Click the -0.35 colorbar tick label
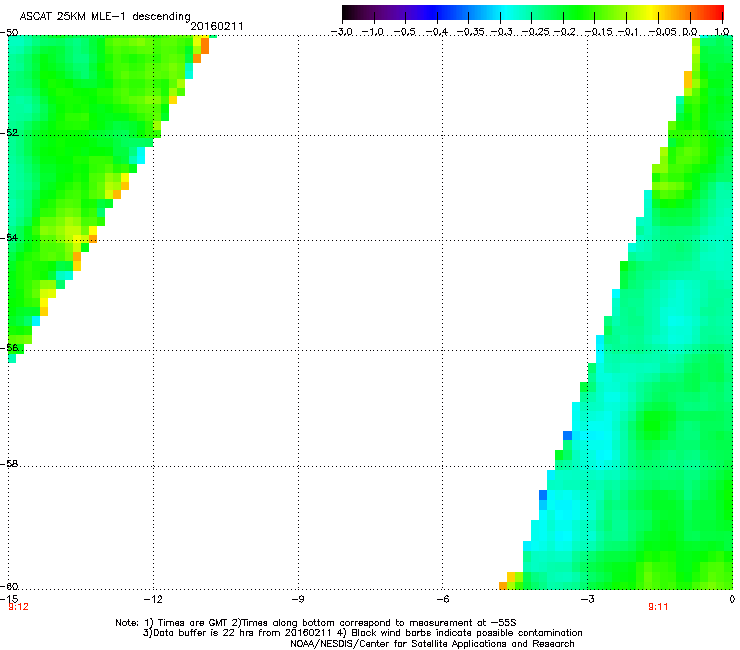The image size is (740, 650). [471, 32]
